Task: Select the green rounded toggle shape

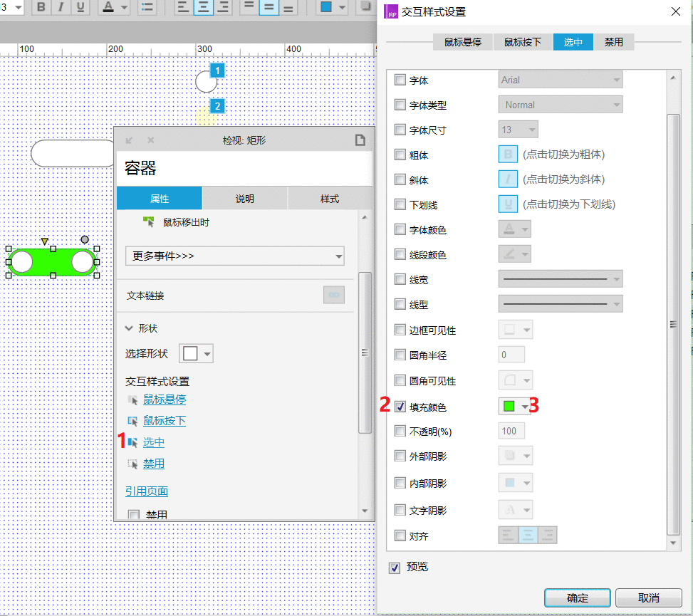Action: [53, 262]
